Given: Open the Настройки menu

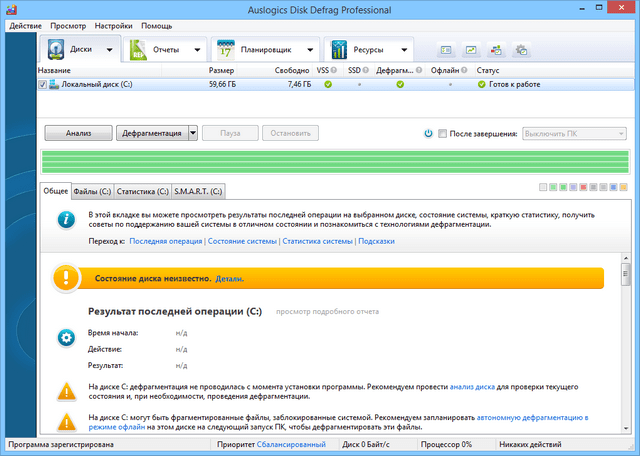Looking at the screenshot, I should [x=119, y=25].
